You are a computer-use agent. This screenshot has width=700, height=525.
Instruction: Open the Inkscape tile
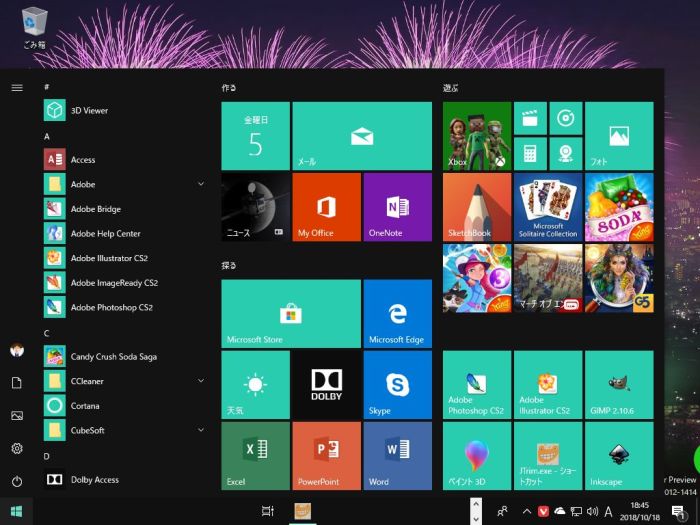point(618,455)
